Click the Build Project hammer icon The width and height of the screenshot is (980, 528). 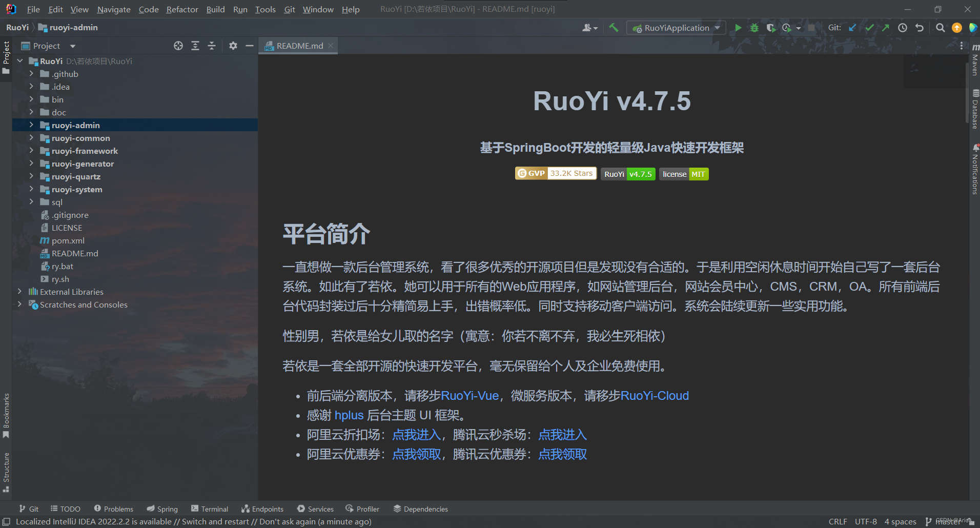pyautogui.click(x=614, y=28)
